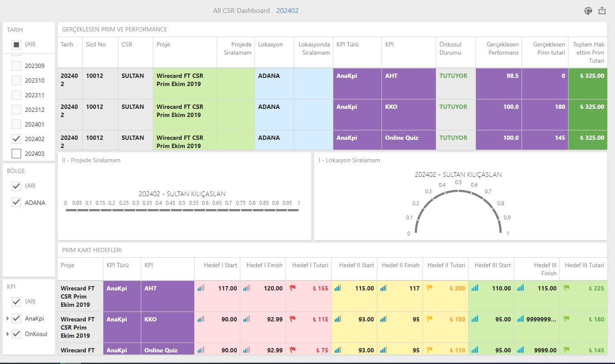Screen dimensions: 615x364
Task: Select ₺ 325.00 total in the AHT row
Action: 588,83
